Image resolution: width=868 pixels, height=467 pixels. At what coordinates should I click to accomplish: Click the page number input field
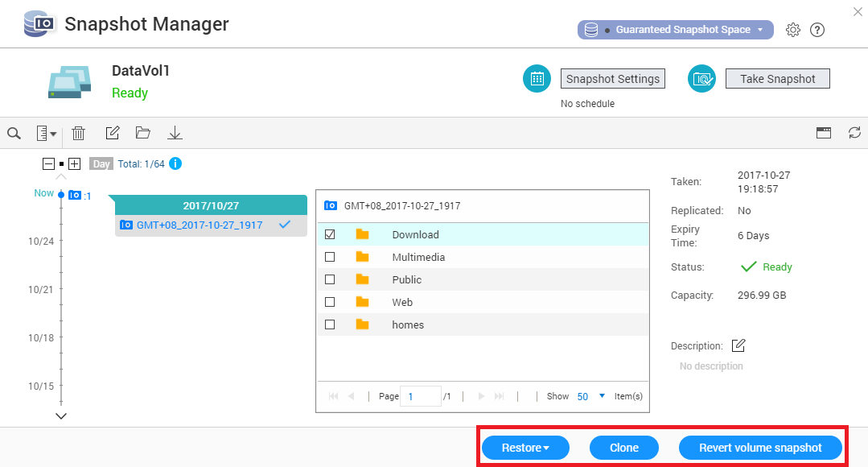pyautogui.click(x=421, y=396)
